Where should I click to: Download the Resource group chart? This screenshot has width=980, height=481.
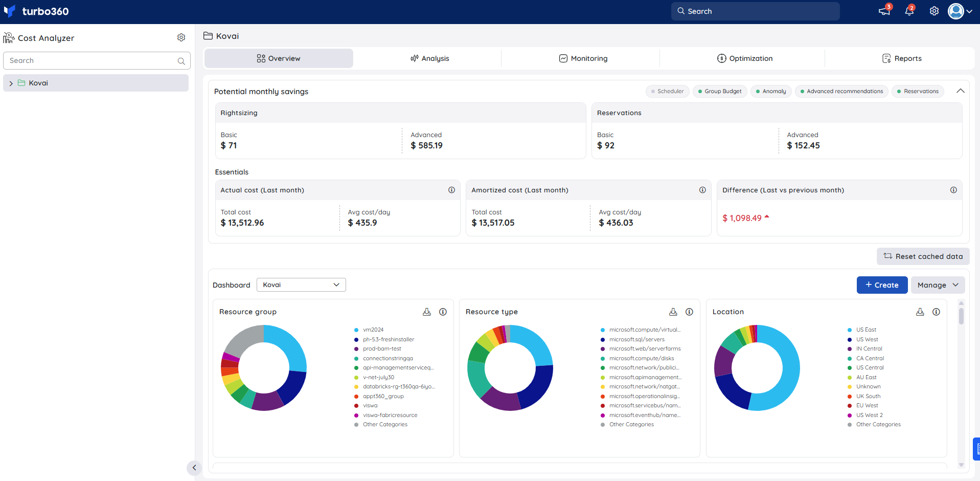coord(427,312)
